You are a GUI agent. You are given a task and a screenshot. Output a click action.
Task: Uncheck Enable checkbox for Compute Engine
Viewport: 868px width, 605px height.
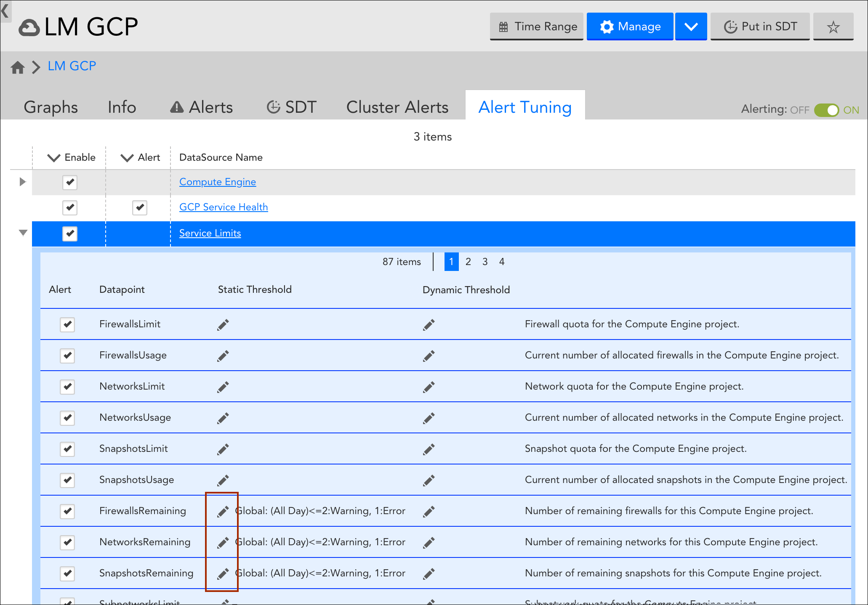coord(70,182)
